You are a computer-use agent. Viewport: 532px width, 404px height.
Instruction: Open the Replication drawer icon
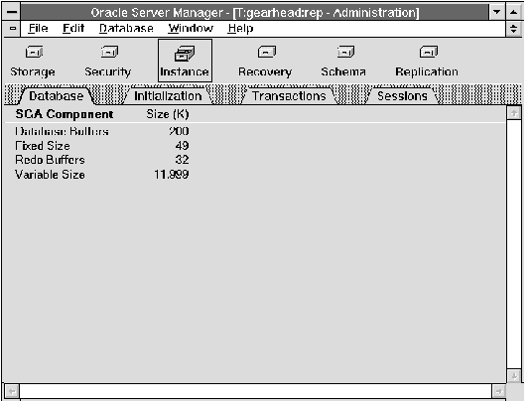pos(429,53)
